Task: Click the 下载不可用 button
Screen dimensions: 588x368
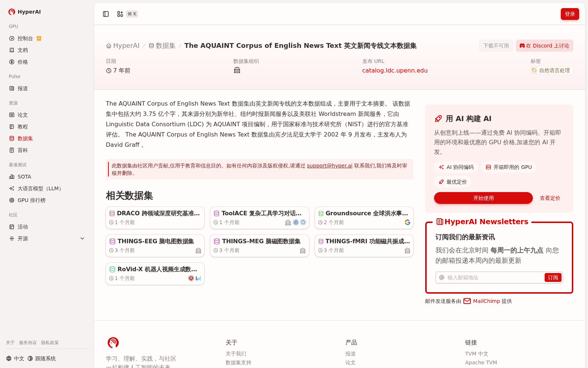Action: point(496,46)
